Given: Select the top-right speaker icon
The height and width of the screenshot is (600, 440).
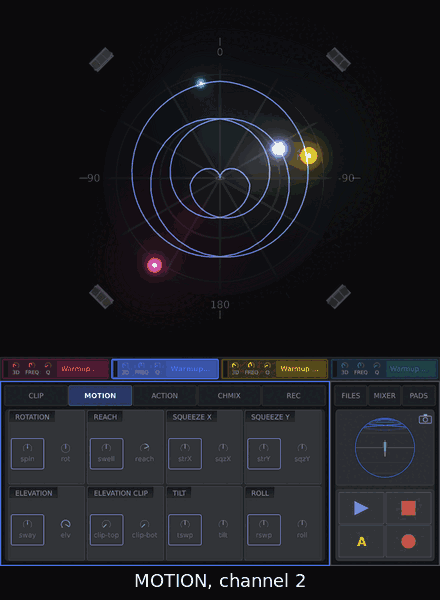Looking at the screenshot, I should 338,59.
